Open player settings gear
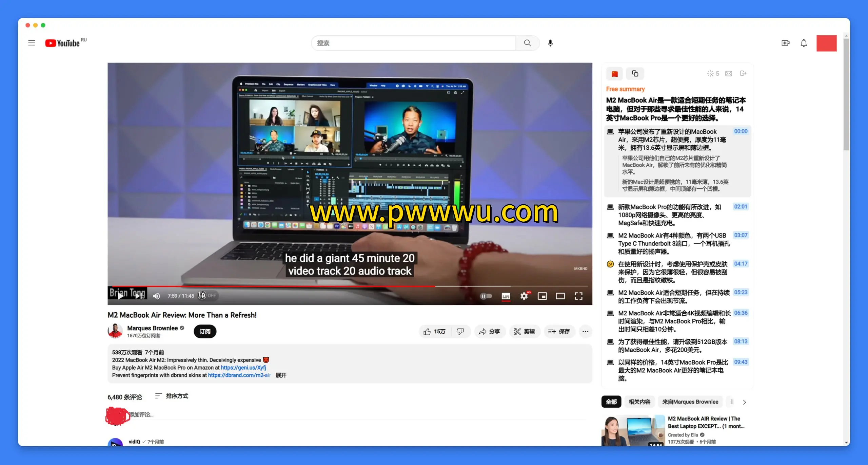This screenshot has width=868, height=465. pyautogui.click(x=524, y=296)
